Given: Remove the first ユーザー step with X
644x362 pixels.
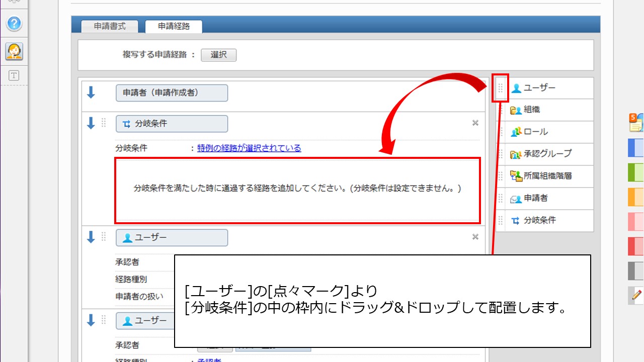Looking at the screenshot, I should click(x=475, y=237).
